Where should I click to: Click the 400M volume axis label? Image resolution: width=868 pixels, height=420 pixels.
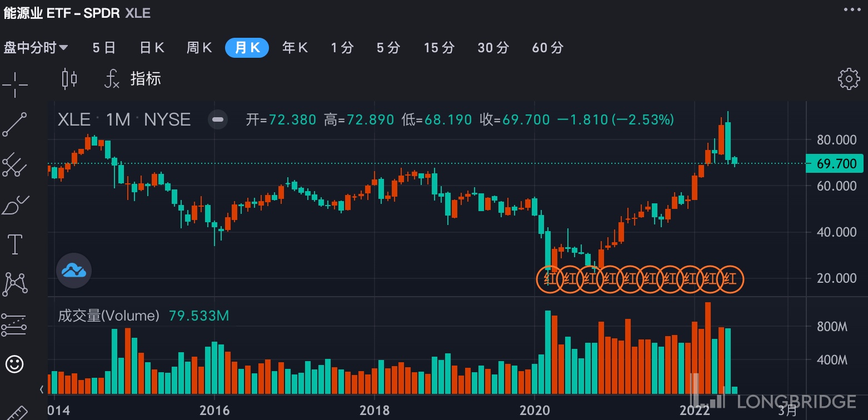(x=832, y=360)
